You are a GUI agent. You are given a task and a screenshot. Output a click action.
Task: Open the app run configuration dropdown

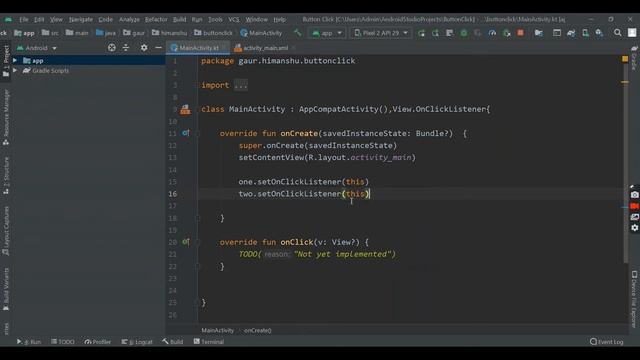(x=327, y=33)
